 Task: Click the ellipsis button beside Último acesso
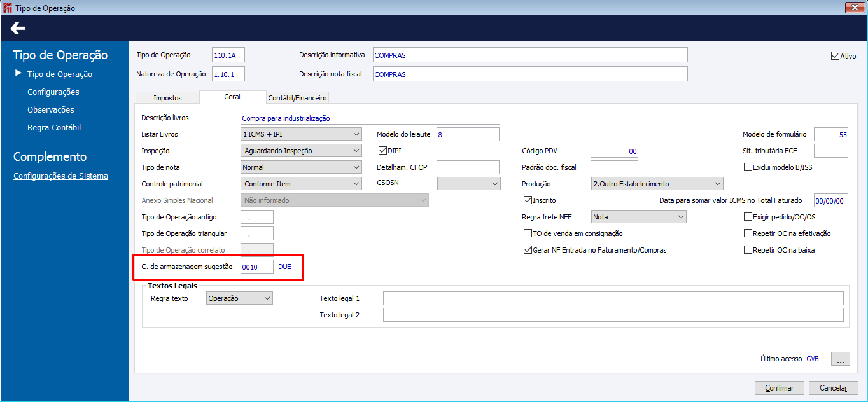(840, 359)
